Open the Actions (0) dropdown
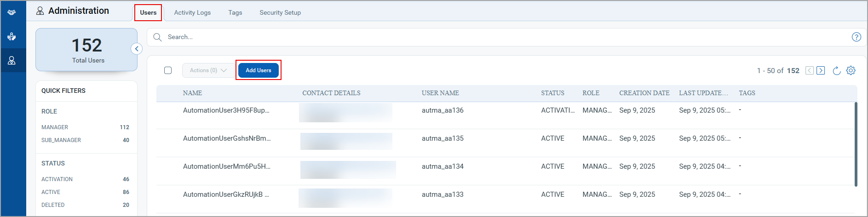 click(208, 70)
